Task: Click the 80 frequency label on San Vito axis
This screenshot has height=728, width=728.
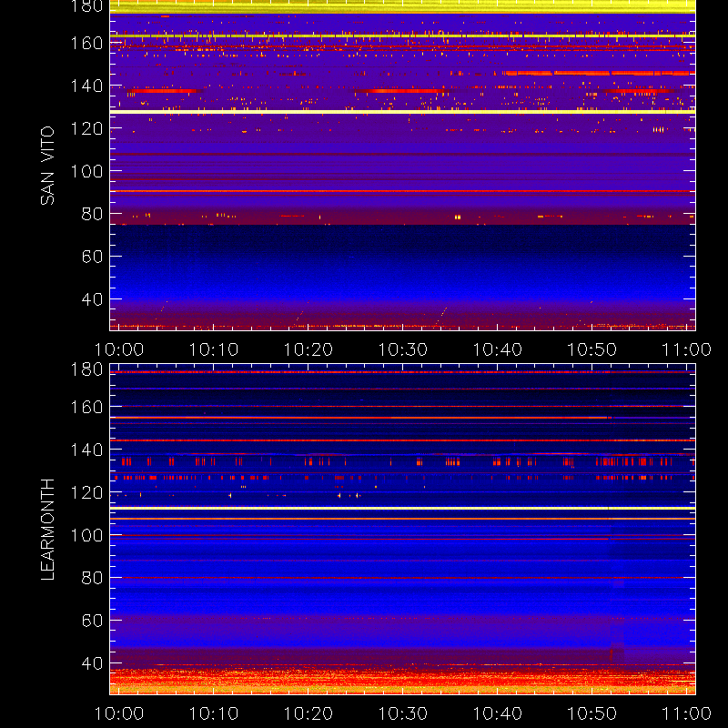Action: click(x=92, y=214)
